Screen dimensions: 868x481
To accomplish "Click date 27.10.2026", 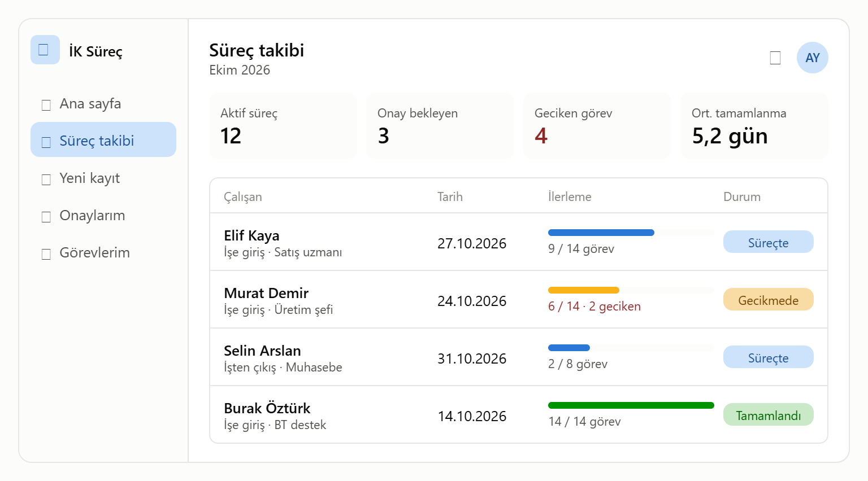I will (x=472, y=243).
